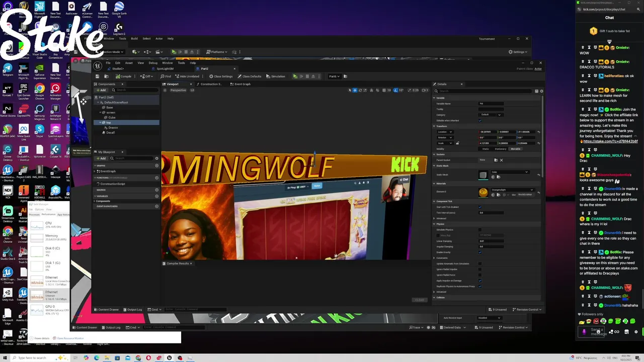Screen dimensions: 644x362
Task: Open Details panel settings gear
Action: 541,91
